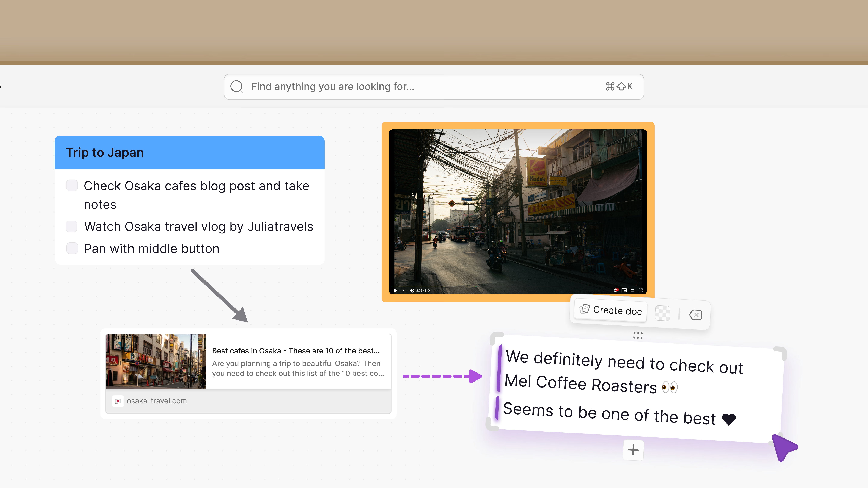Switch video to theater mode
The width and height of the screenshot is (868, 488).
[x=632, y=290]
